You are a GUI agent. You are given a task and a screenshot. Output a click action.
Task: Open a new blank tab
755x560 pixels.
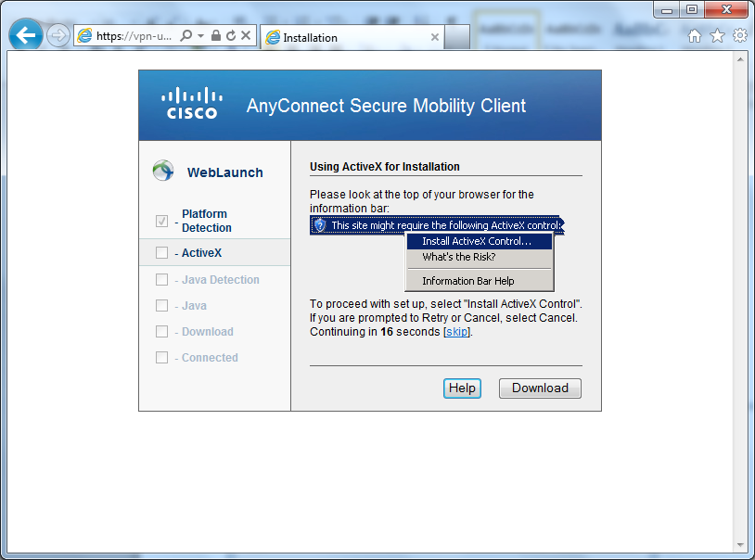click(456, 37)
